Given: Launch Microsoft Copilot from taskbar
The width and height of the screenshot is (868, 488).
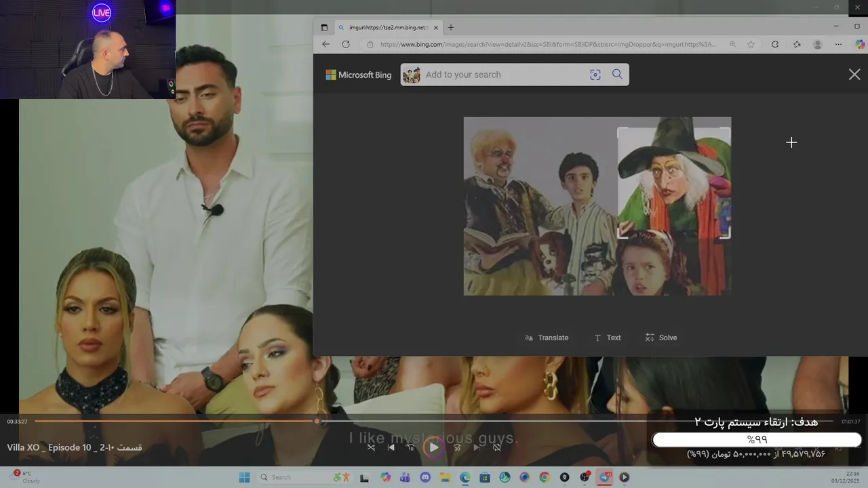Looking at the screenshot, I should point(386,477).
